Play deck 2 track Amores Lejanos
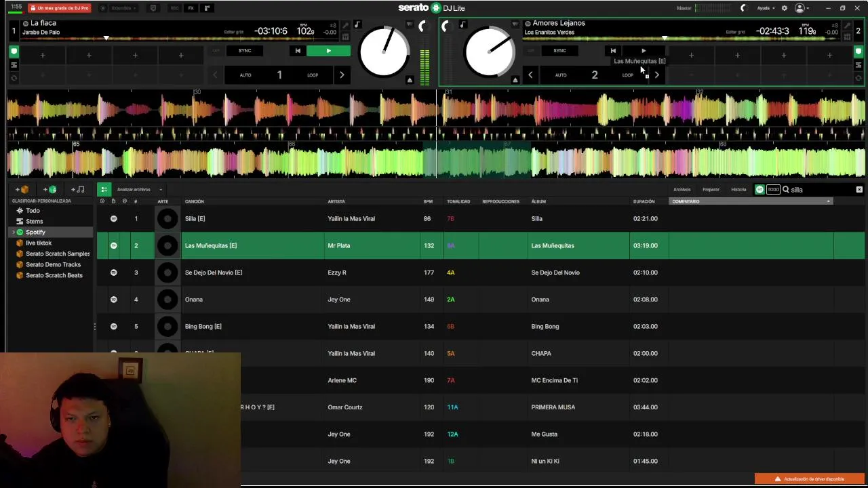 pos(644,51)
